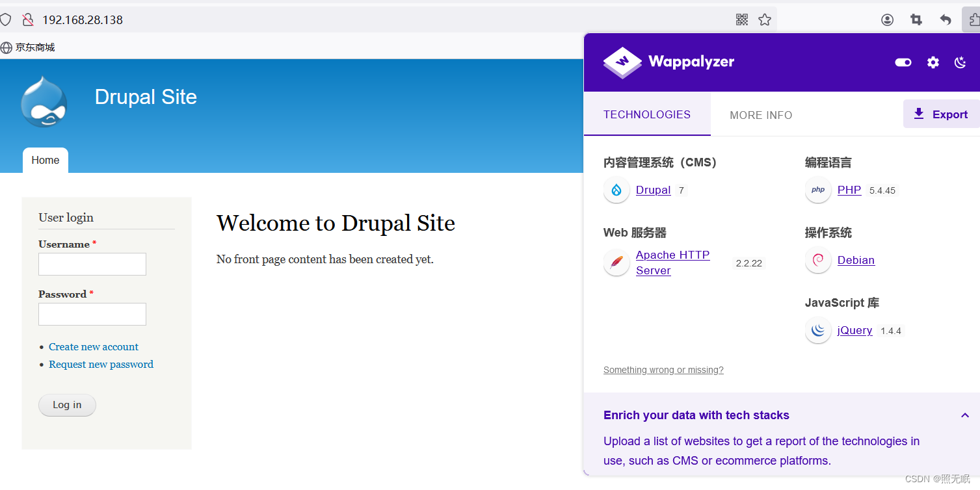Open the jQuery technology link

pyautogui.click(x=854, y=330)
